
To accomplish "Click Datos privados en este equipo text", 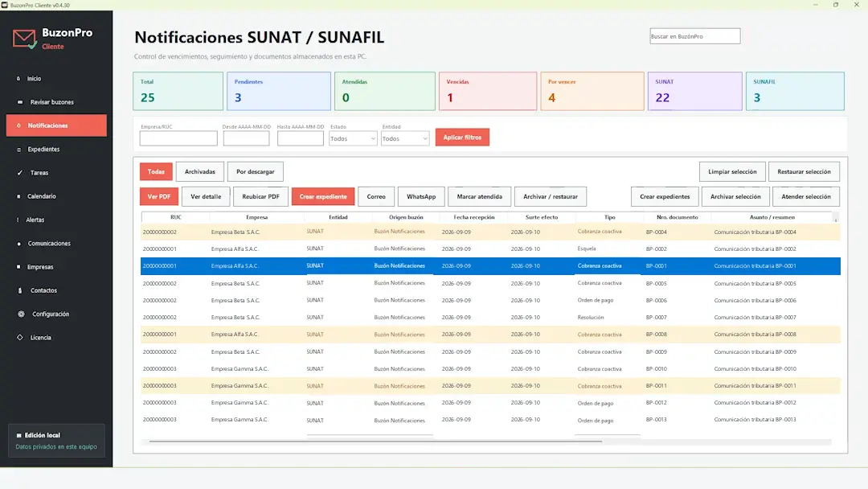I will (x=56, y=447).
